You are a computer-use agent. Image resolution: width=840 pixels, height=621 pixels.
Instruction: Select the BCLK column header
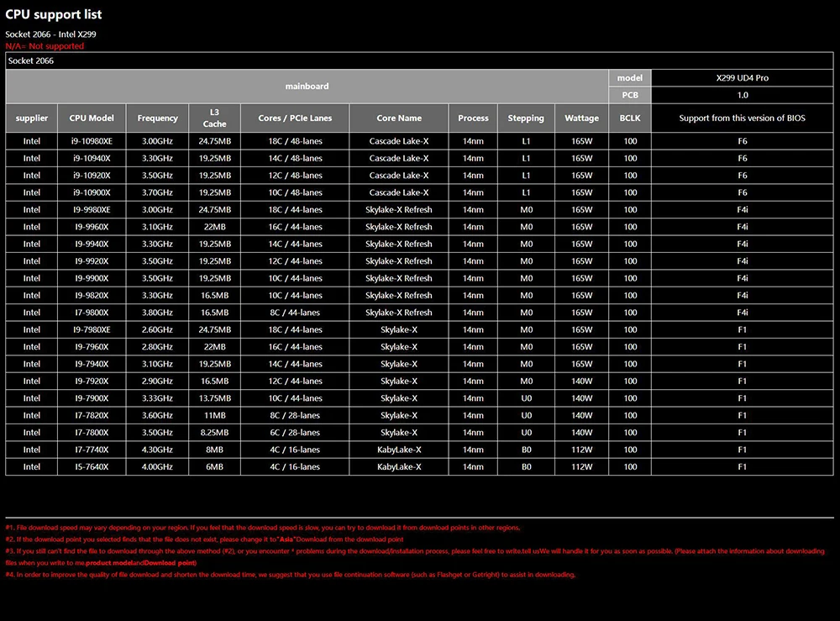click(630, 118)
